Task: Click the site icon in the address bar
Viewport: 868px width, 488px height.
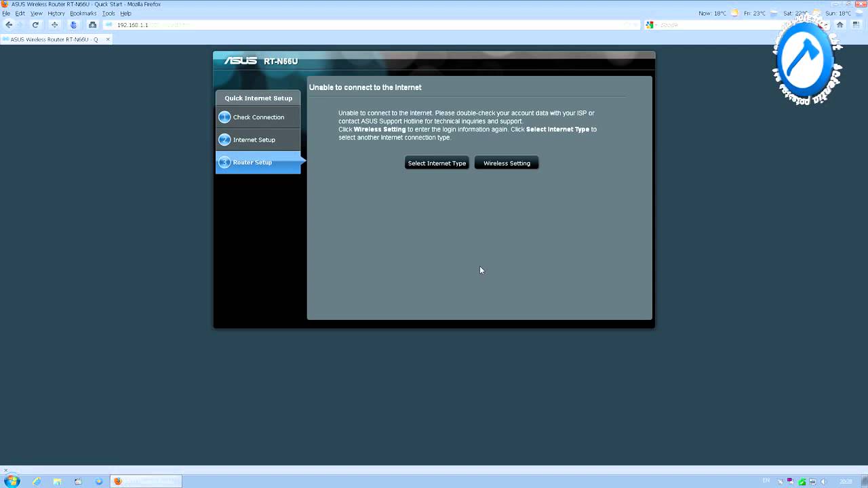Action: (x=109, y=25)
